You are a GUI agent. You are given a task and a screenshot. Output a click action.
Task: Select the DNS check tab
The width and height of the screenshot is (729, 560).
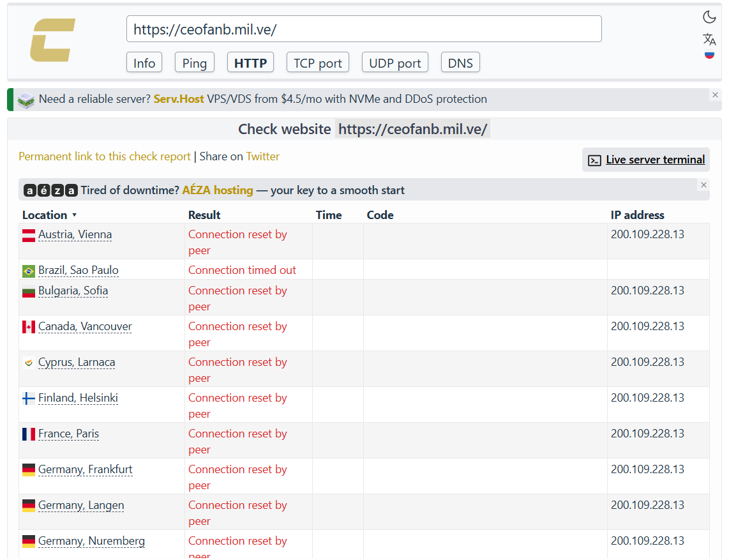tap(460, 63)
